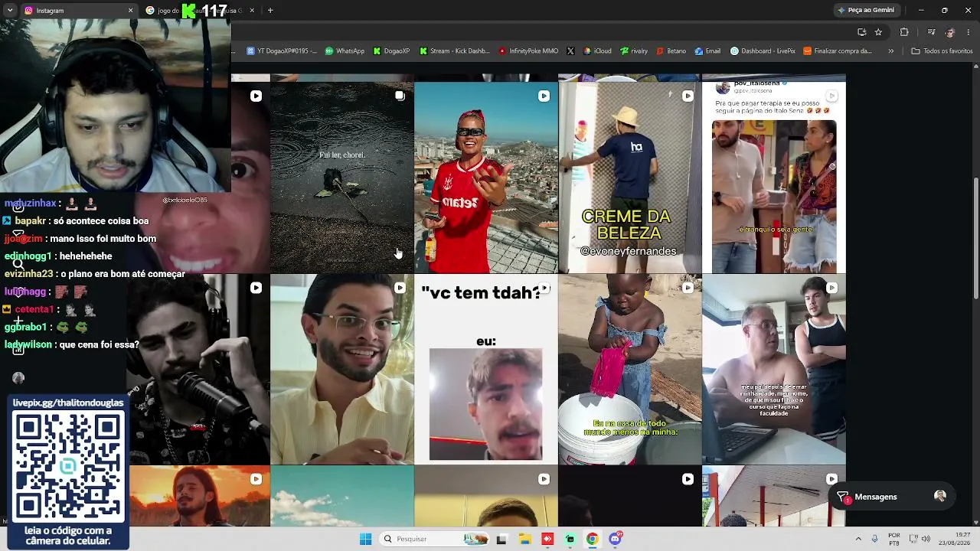Open the Dashboard - LivePix bookmark

click(x=763, y=51)
